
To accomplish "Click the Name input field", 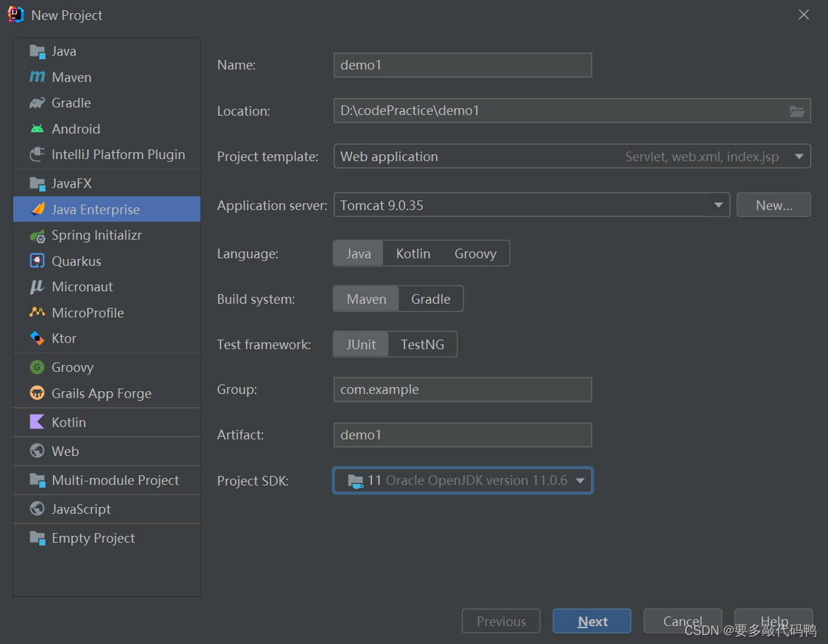I will pos(462,65).
